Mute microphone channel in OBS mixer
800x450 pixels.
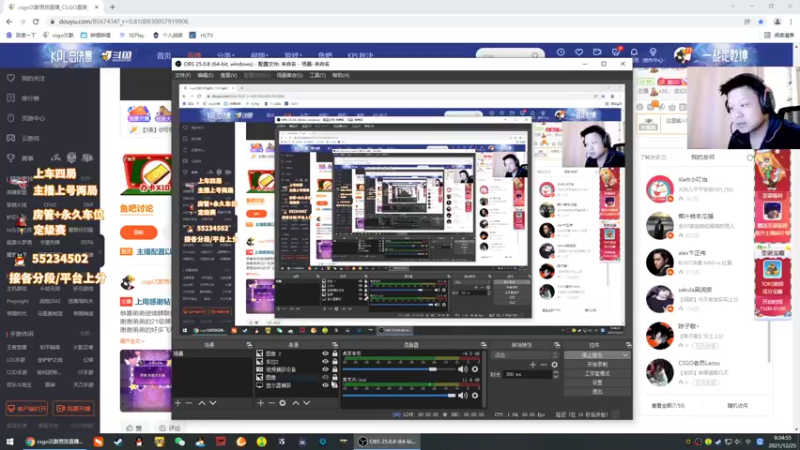[x=463, y=395]
